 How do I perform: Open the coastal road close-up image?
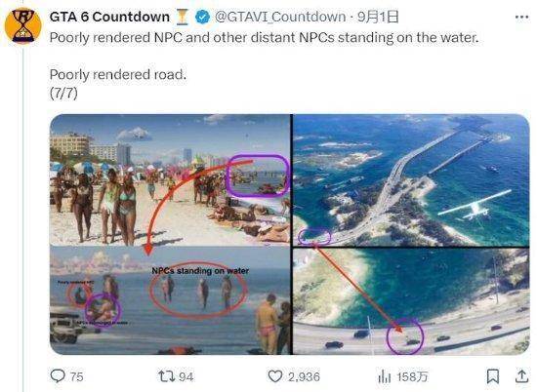[411, 301]
